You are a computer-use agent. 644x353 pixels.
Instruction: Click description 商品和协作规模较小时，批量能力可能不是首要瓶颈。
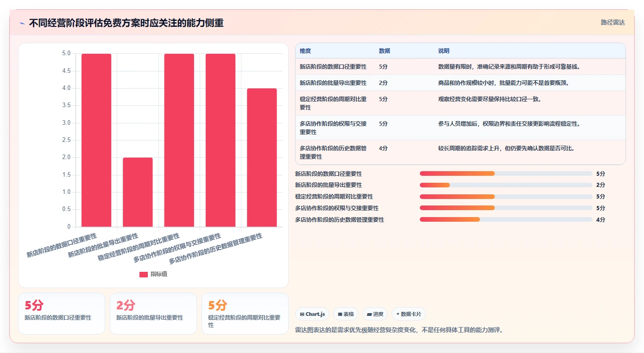tap(504, 83)
